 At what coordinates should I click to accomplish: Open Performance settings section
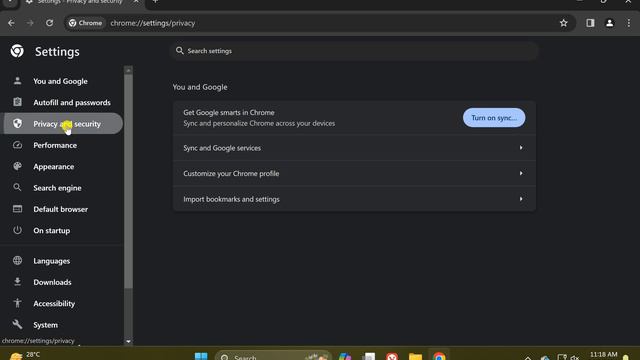55,145
